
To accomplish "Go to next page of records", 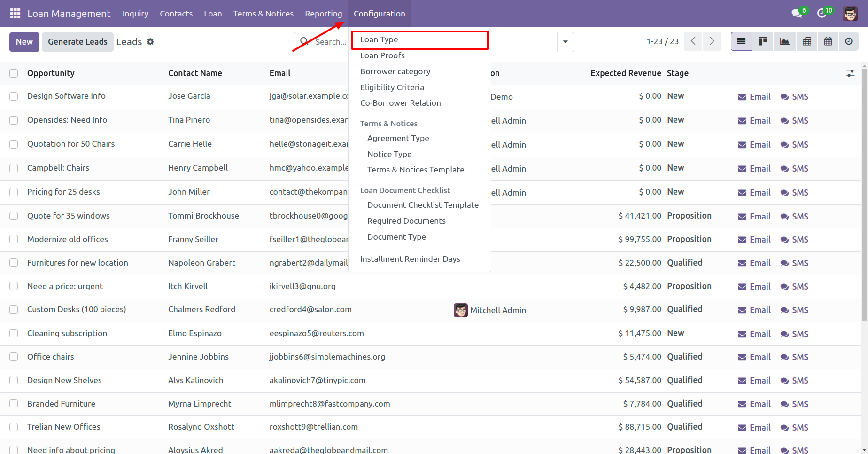I will 712,41.
